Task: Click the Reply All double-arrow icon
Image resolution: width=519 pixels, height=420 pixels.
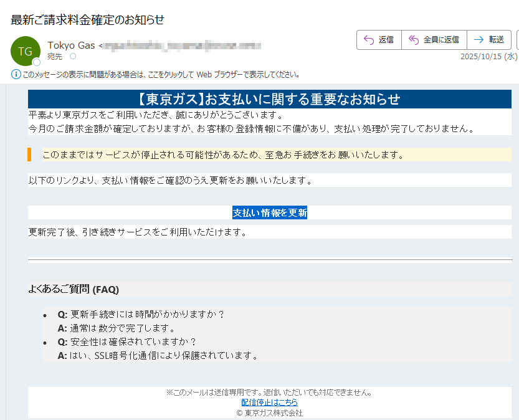Action: point(412,39)
